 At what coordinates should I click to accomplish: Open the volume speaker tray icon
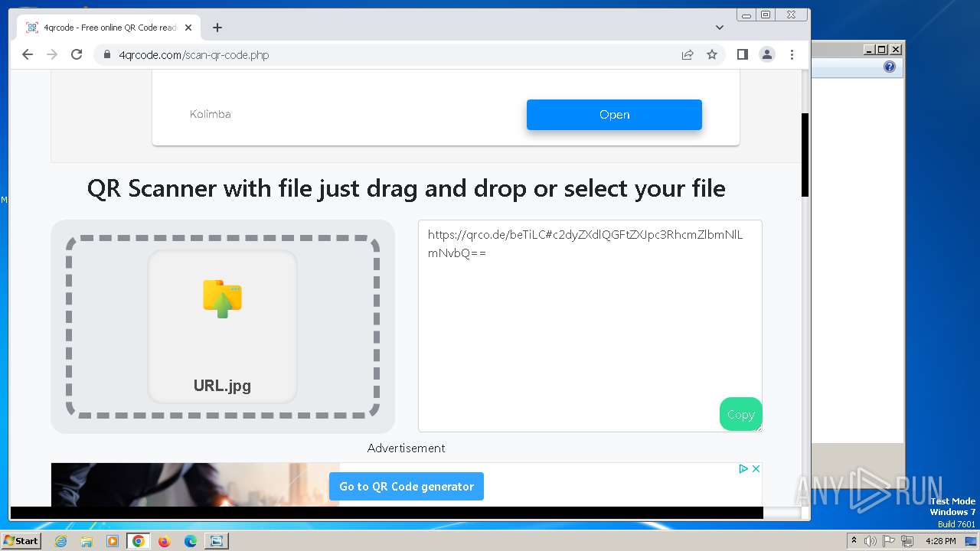[x=871, y=541]
